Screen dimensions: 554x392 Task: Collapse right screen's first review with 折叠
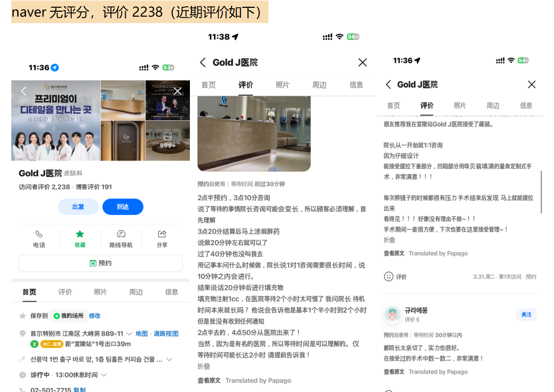(389, 240)
